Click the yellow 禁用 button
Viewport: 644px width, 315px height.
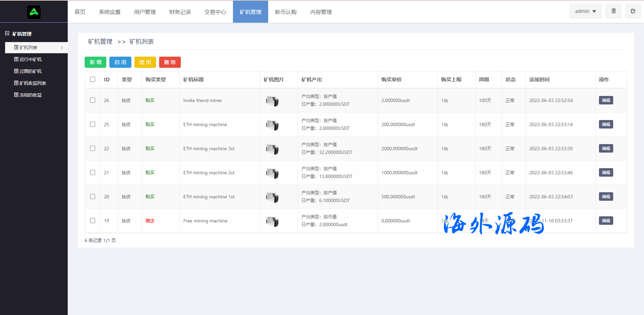tap(145, 62)
